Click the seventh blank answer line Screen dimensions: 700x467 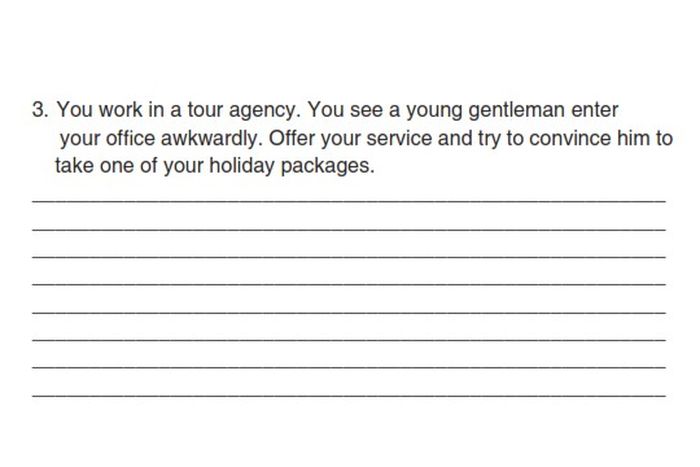pyautogui.click(x=349, y=367)
